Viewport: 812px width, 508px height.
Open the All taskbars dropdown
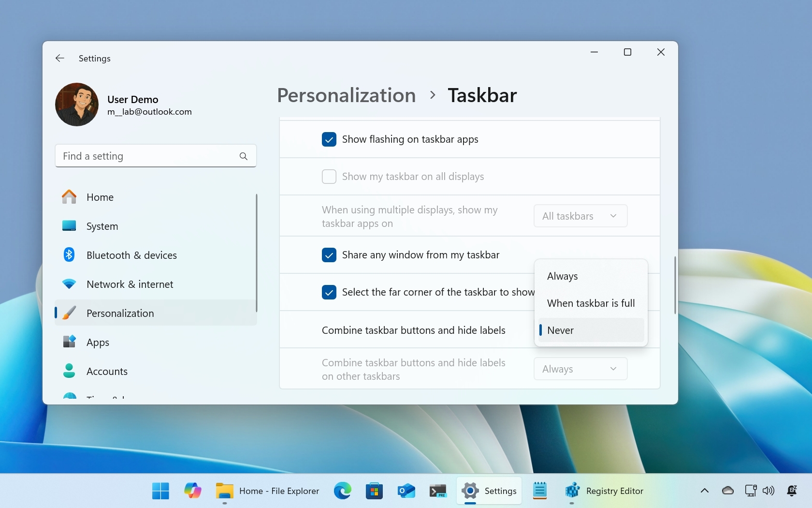point(580,216)
